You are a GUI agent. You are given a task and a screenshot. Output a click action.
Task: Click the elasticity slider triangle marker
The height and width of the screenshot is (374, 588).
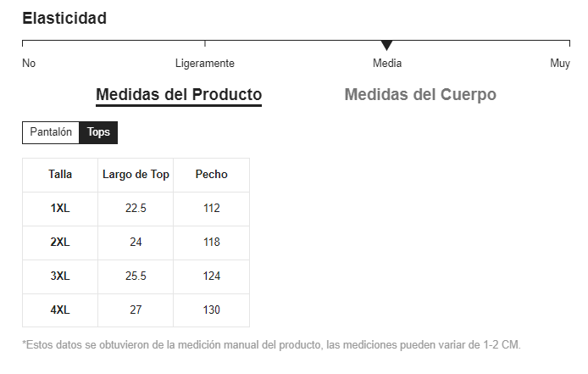tap(386, 45)
